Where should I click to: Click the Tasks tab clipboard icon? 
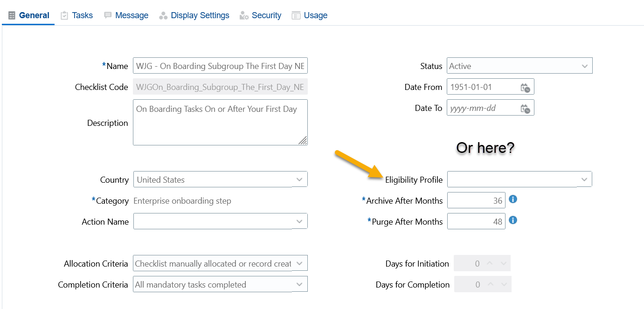[x=64, y=15]
